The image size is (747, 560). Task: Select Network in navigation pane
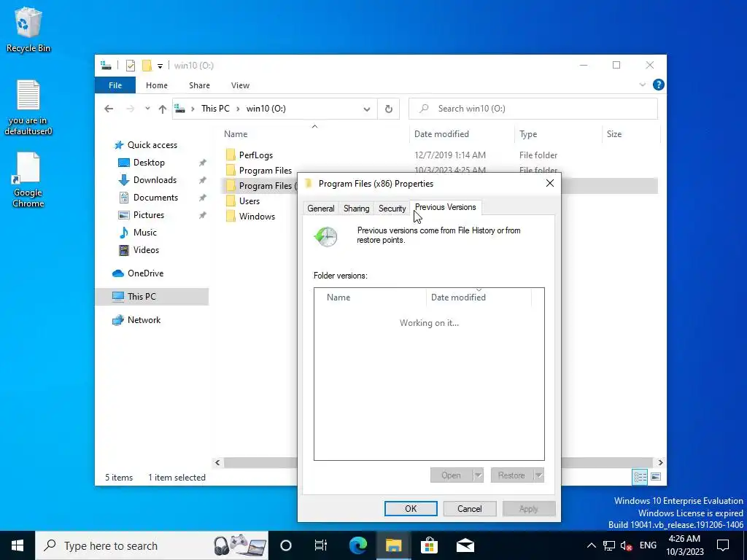point(144,320)
